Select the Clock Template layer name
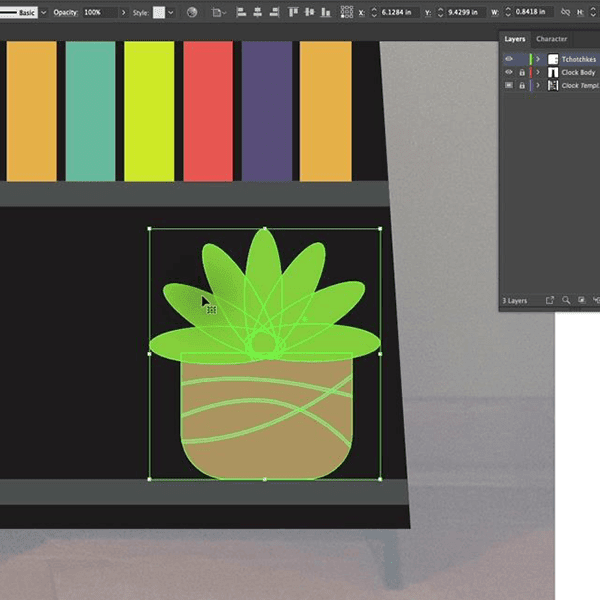 [x=578, y=86]
